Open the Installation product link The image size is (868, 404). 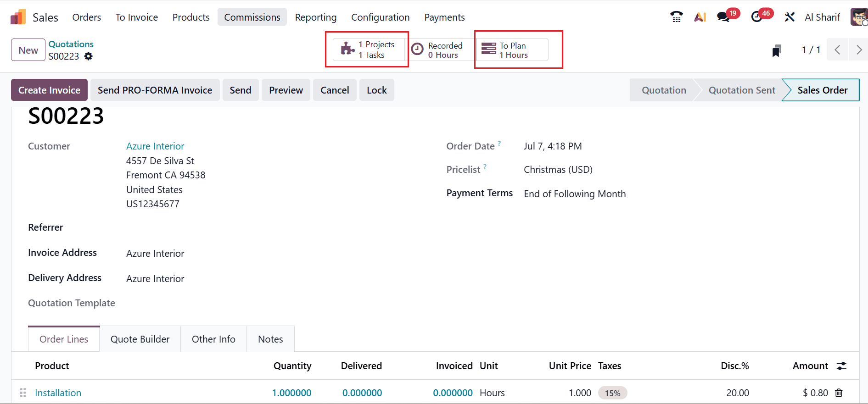point(58,393)
